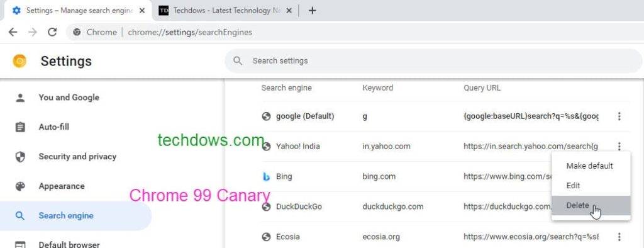Choose Make default from the context menu
The height and width of the screenshot is (248, 644).
[x=591, y=166]
